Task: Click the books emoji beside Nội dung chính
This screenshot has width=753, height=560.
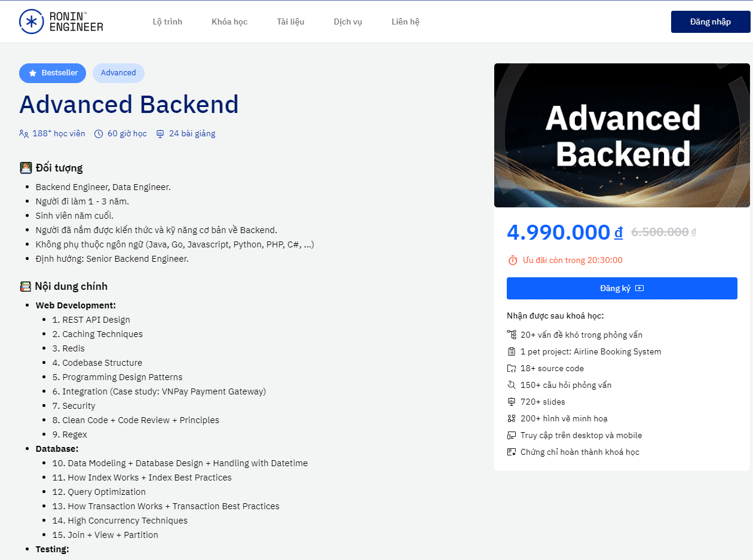Action: click(x=26, y=286)
